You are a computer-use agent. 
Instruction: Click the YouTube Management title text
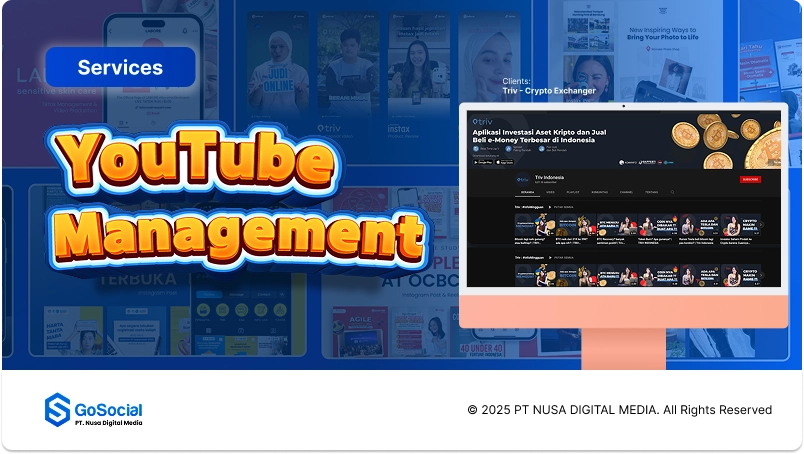[235, 197]
